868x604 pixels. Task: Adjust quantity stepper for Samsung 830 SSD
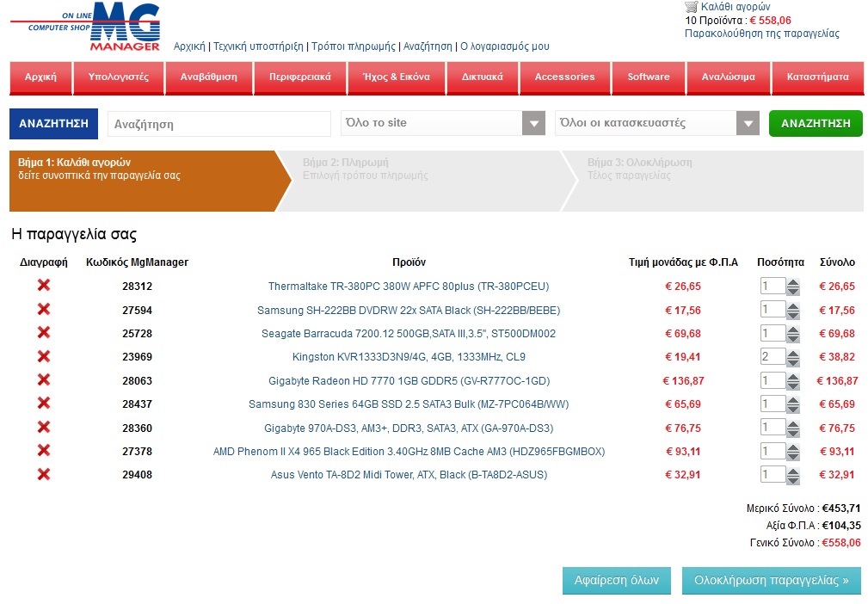pyautogui.click(x=792, y=404)
